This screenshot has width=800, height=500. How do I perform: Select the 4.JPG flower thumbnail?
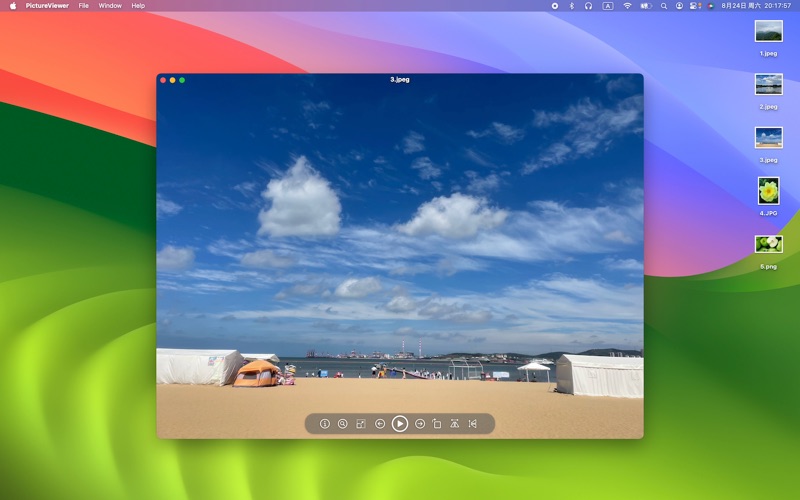point(768,190)
